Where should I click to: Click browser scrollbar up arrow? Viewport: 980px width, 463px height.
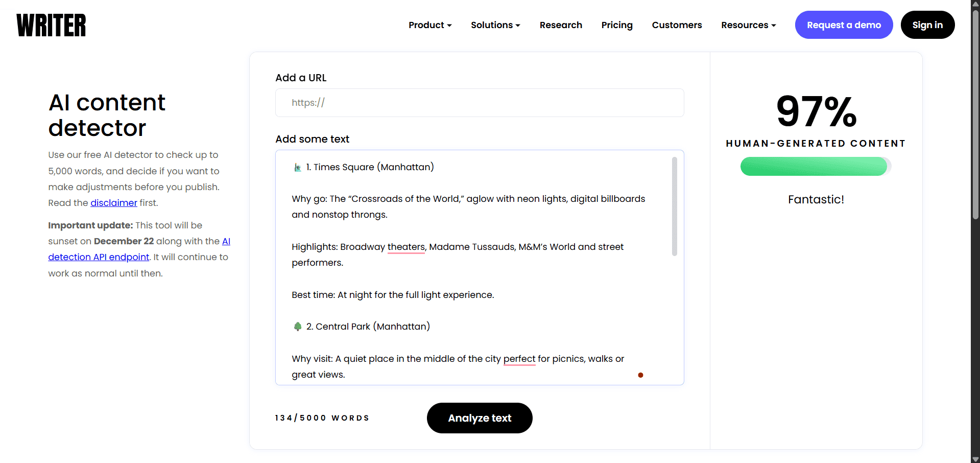coord(975,4)
